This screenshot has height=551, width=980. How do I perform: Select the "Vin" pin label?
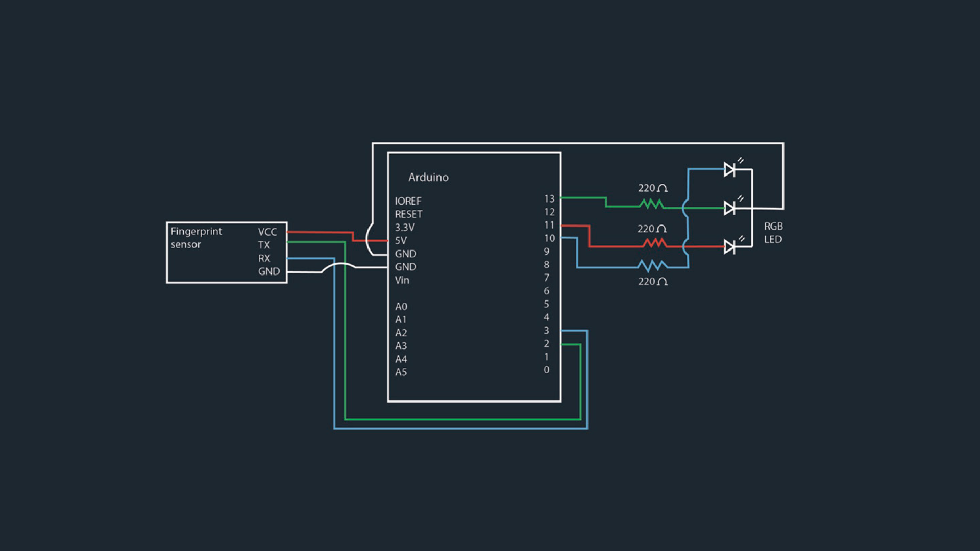tap(402, 280)
